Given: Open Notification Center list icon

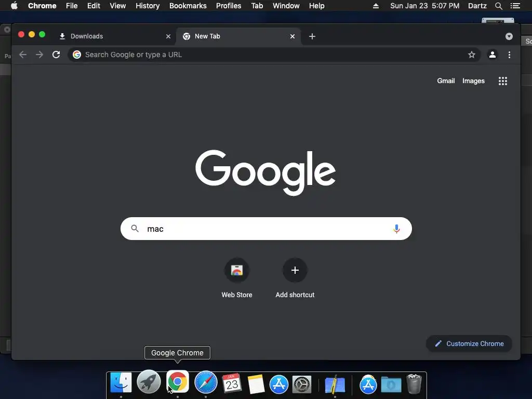Looking at the screenshot, I should [515, 6].
